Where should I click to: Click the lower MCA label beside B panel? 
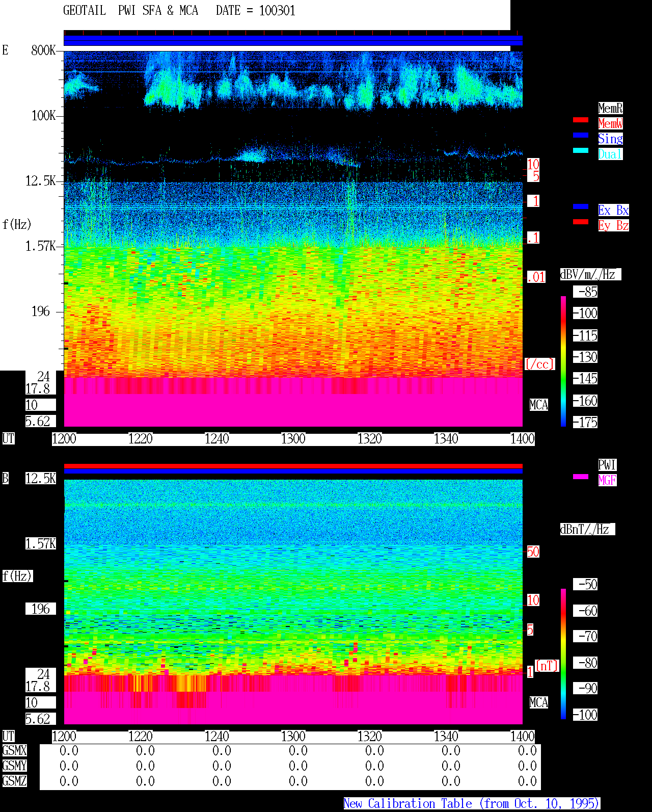pyautogui.click(x=539, y=703)
